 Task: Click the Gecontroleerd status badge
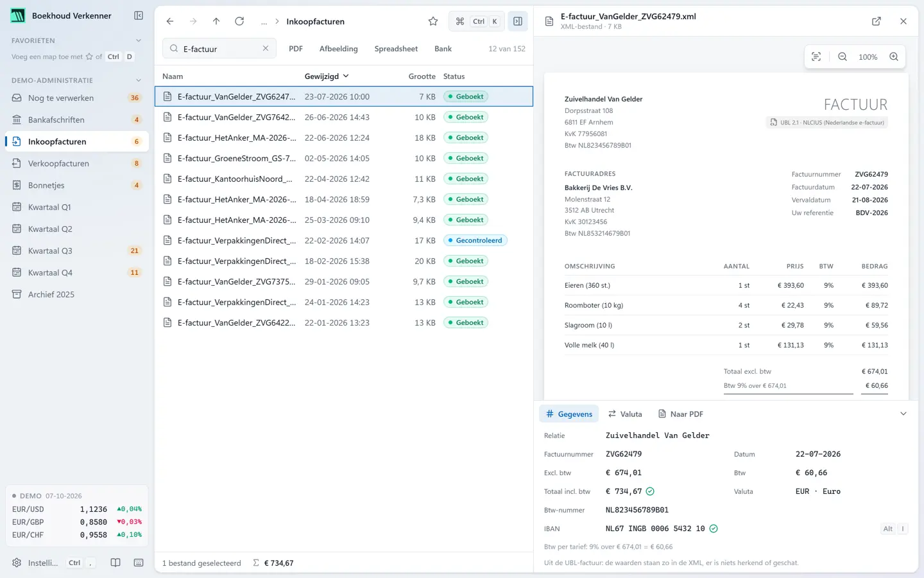(x=475, y=240)
